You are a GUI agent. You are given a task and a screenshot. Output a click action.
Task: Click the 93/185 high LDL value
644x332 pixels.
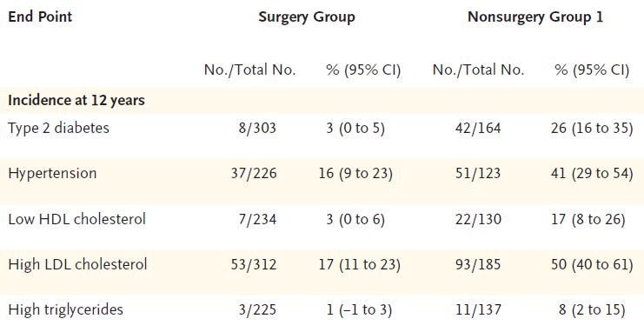click(478, 264)
